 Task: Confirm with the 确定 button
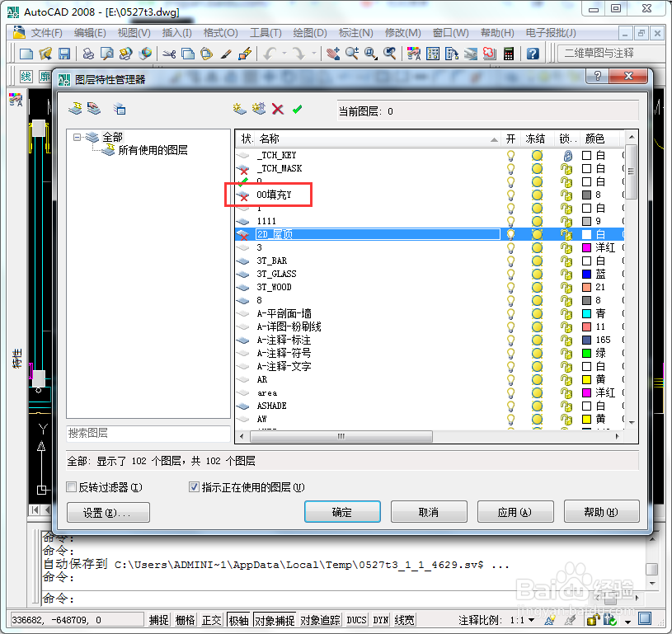click(x=342, y=511)
